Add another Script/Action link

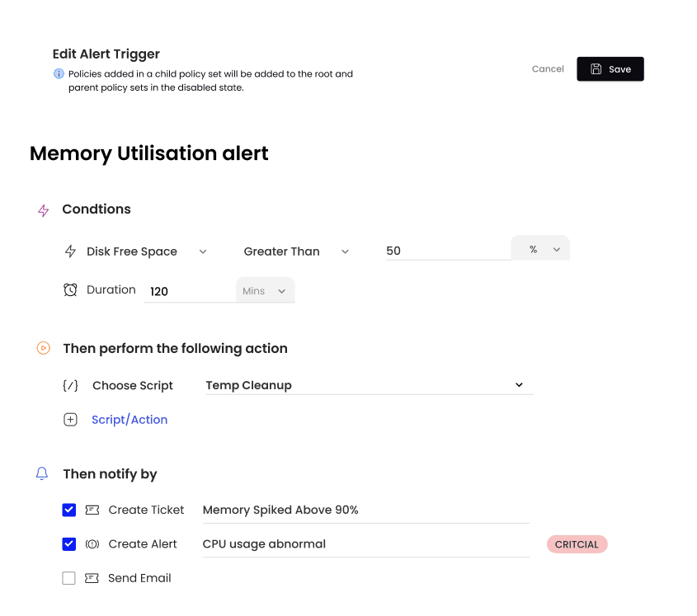(130, 420)
